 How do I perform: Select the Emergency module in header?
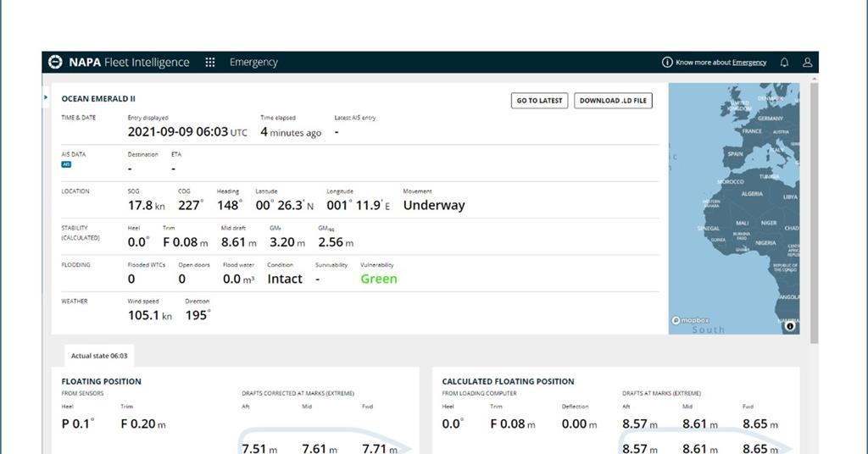(x=253, y=63)
